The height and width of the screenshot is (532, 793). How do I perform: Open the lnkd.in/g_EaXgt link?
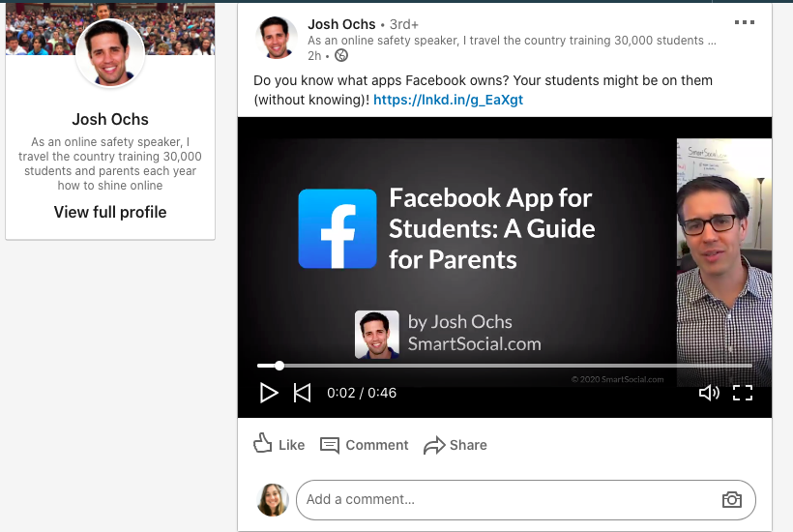tap(448, 100)
